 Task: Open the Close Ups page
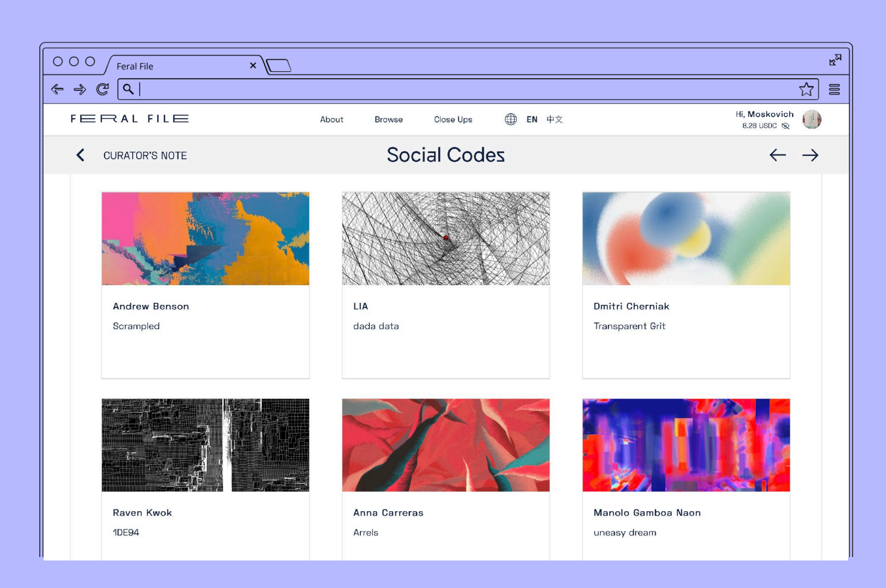point(453,119)
